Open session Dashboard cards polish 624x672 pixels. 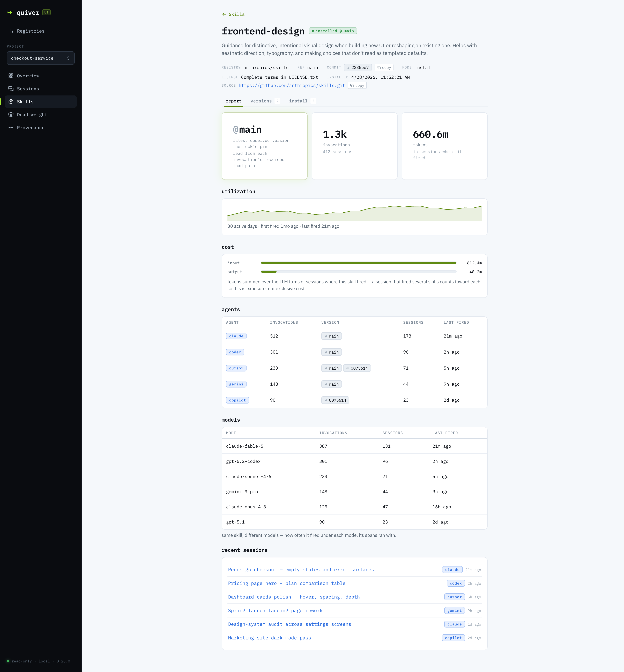(294, 597)
